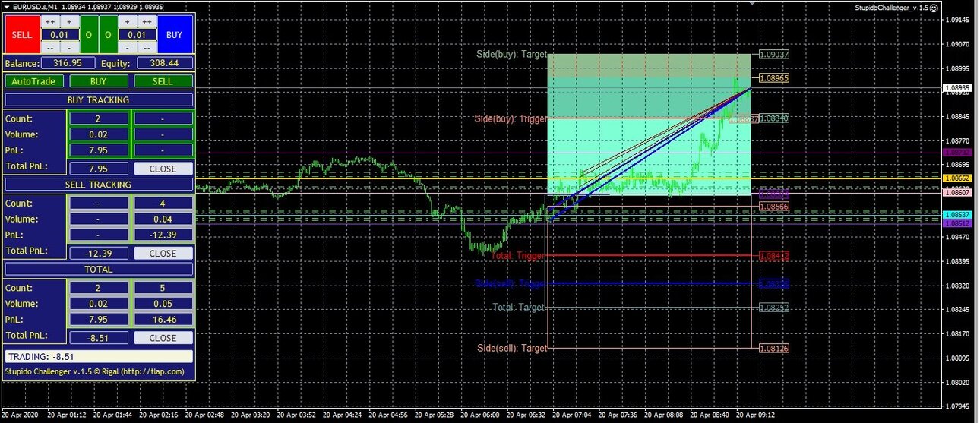Decrease buy volume with the -- stepper

[147, 47]
